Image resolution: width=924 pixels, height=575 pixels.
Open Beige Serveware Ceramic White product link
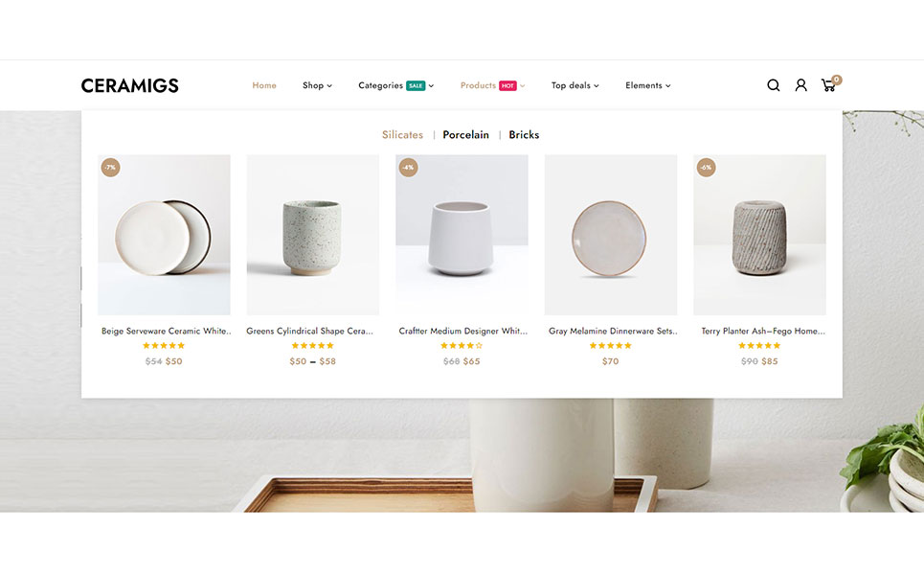[166, 332]
